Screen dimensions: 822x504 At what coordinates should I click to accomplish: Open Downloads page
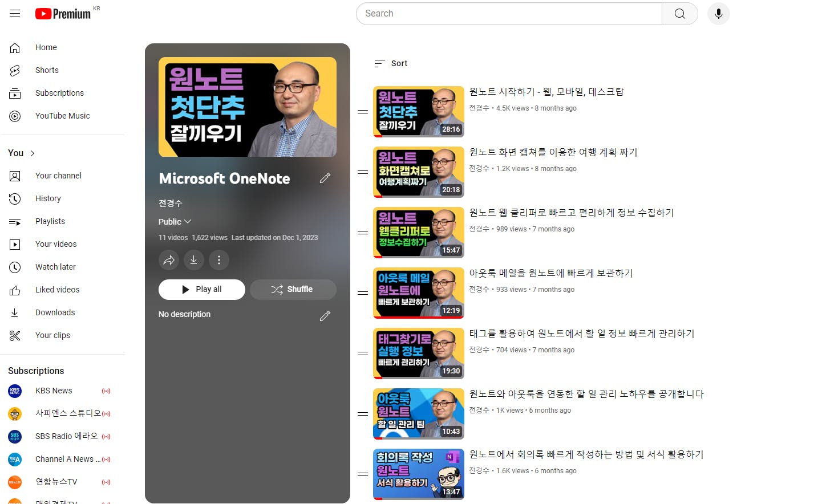click(x=62, y=312)
